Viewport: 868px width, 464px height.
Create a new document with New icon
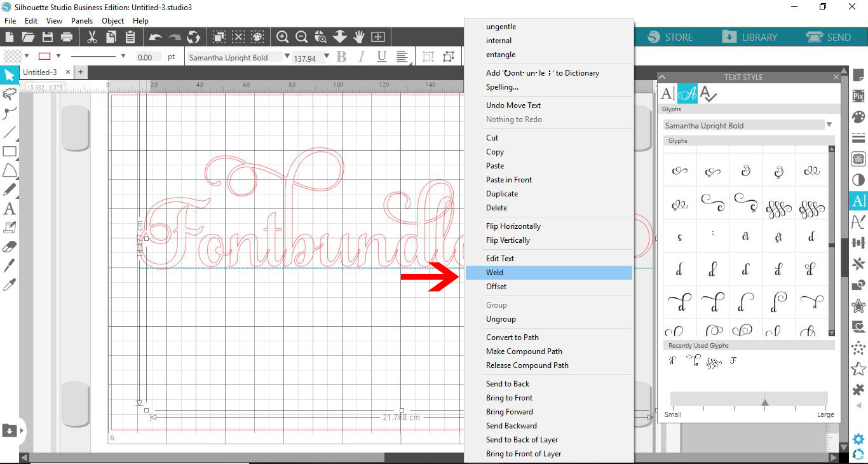click(10, 37)
